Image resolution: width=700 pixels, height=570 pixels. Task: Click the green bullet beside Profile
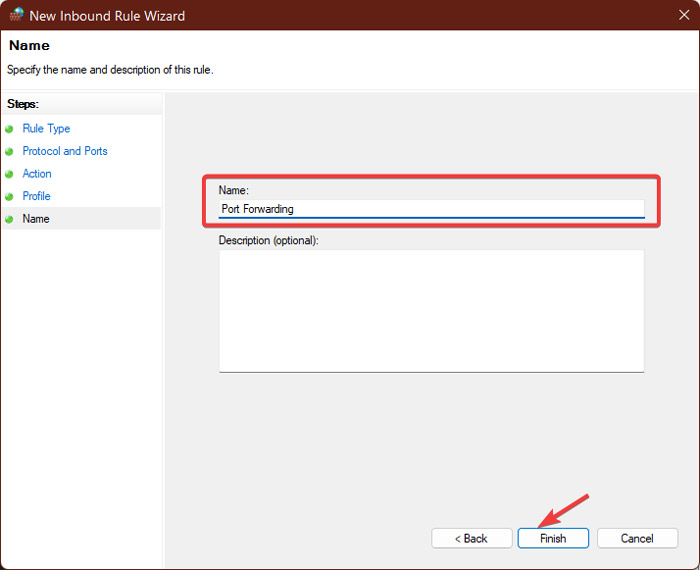coord(10,197)
